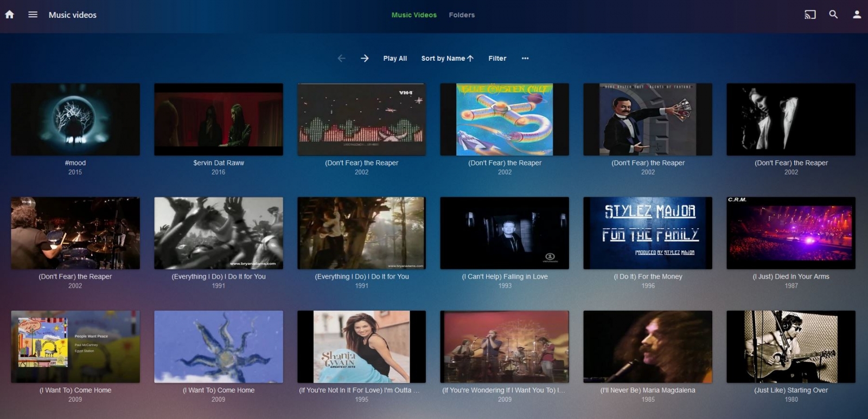
Task: Click the year "1987" under Died In Your Arms
Action: [791, 286]
